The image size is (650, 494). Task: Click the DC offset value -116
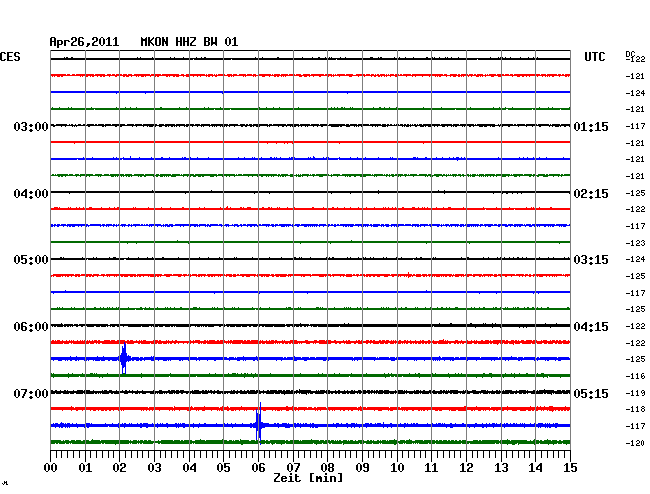(635, 376)
